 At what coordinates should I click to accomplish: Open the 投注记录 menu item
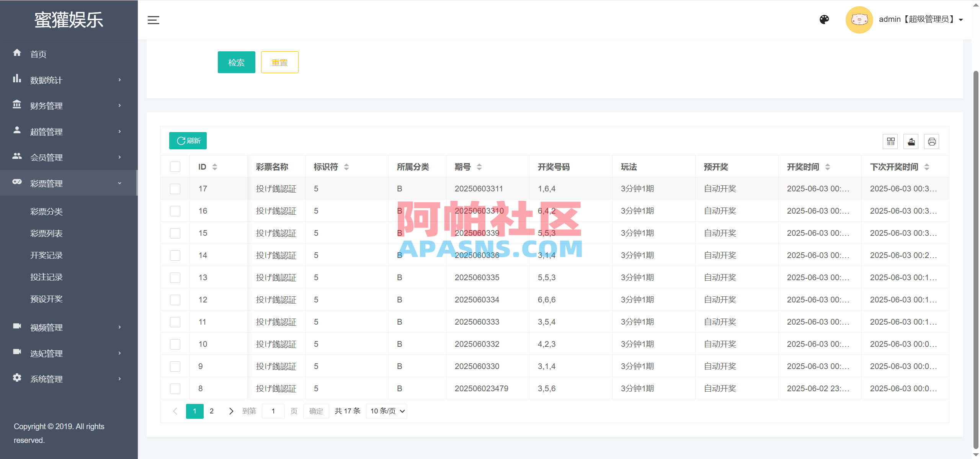[x=46, y=277]
